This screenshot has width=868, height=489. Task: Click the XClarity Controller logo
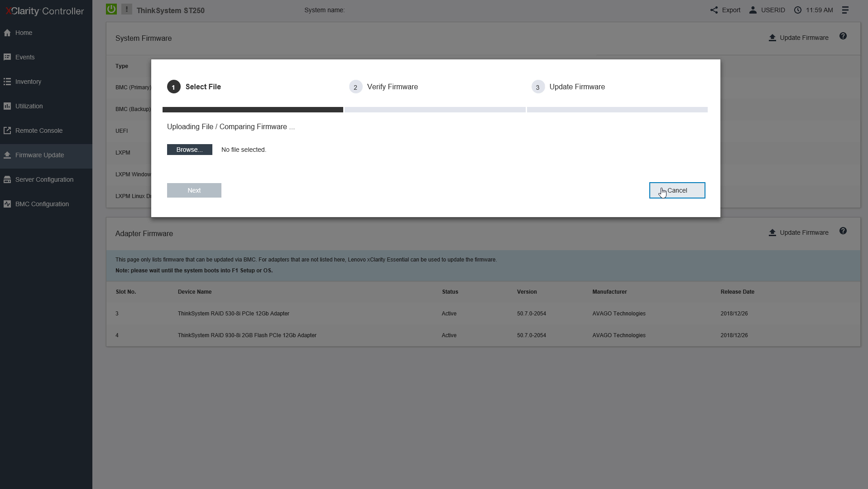(x=44, y=11)
